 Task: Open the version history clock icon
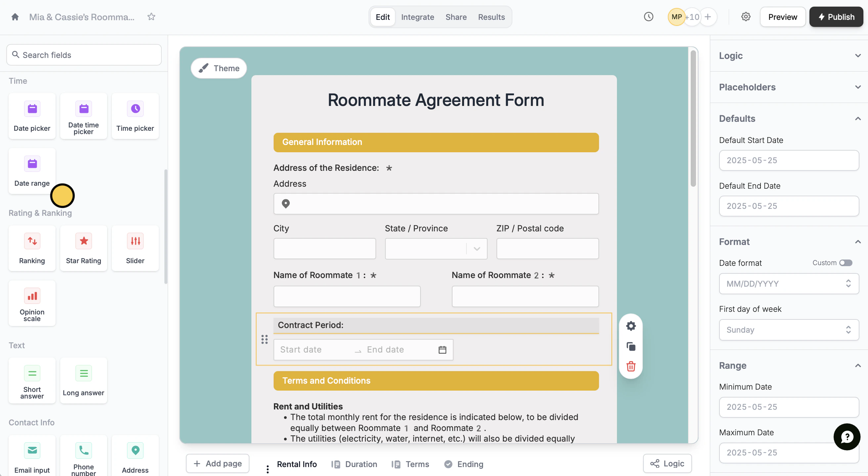pos(648,17)
